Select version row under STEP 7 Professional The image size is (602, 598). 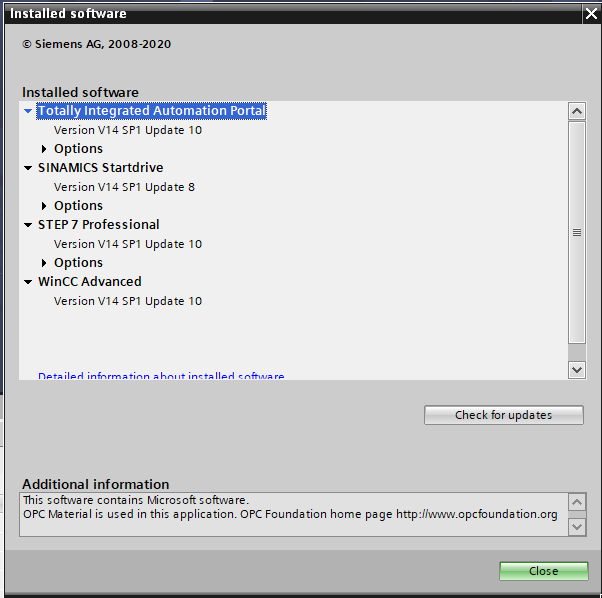point(128,244)
